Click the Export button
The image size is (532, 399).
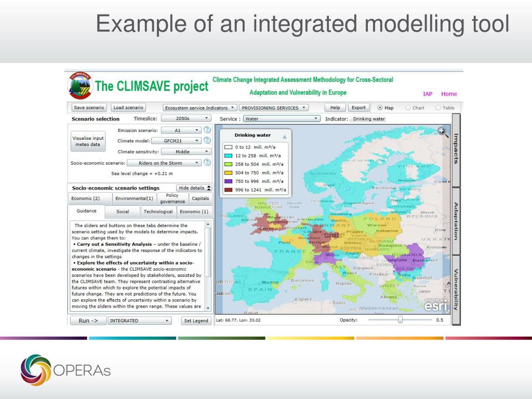click(358, 108)
